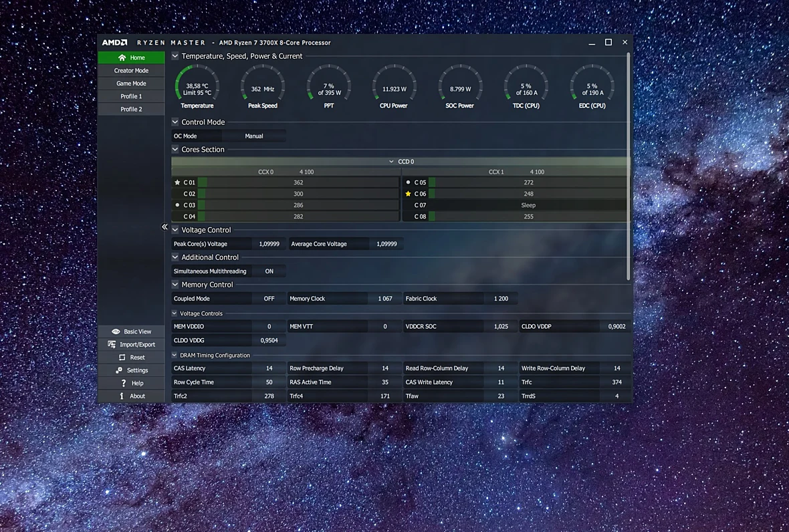Toggle Coupled Mode OFF value
This screenshot has height=532, width=789.
269,299
